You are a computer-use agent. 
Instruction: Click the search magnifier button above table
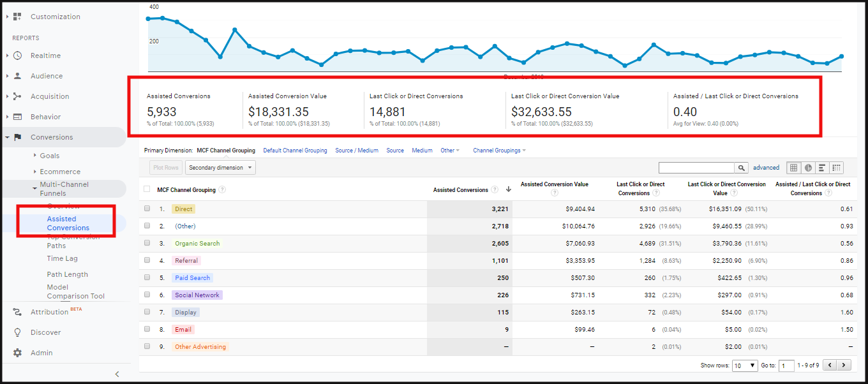pos(741,168)
